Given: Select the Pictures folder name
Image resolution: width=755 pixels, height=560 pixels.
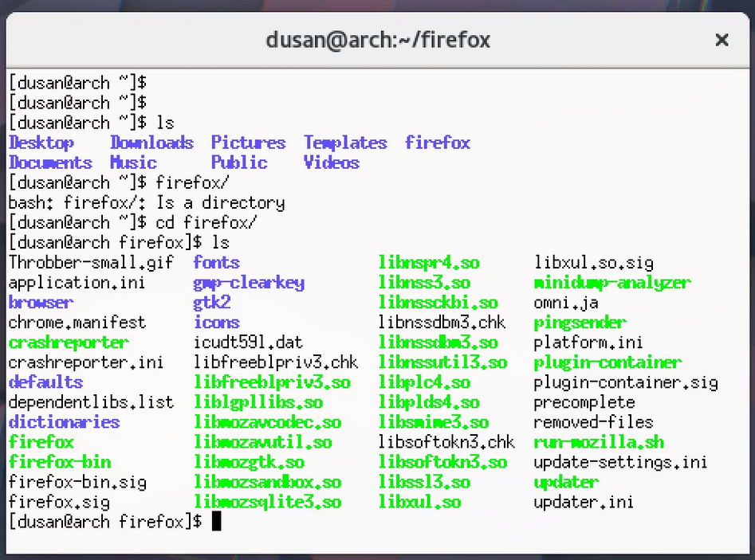Looking at the screenshot, I should point(248,143).
